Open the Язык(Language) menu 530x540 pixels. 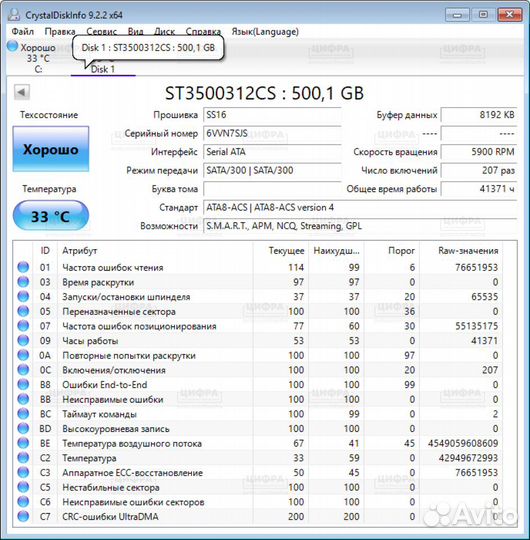tap(265, 32)
